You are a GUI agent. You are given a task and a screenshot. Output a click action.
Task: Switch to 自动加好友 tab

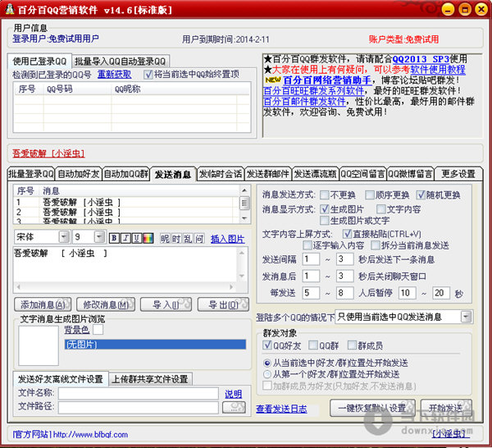[79, 174]
